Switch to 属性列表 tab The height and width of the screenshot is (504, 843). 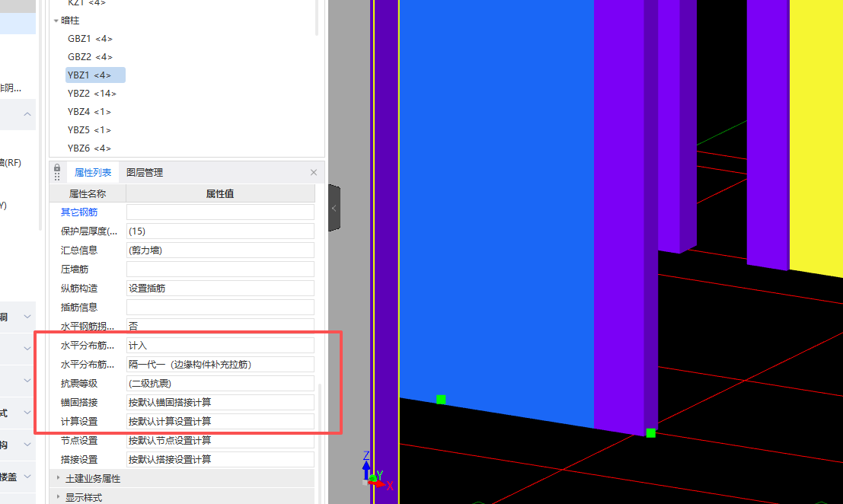[x=92, y=173]
